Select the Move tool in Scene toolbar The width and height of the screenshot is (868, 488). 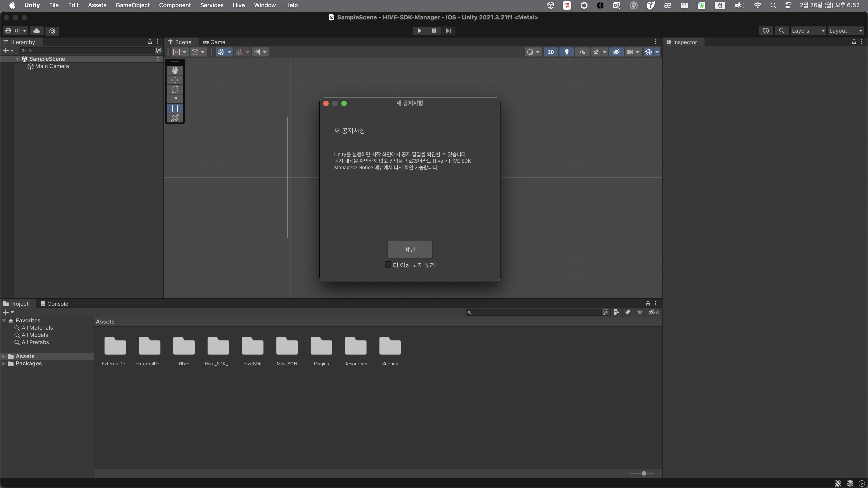pos(175,80)
